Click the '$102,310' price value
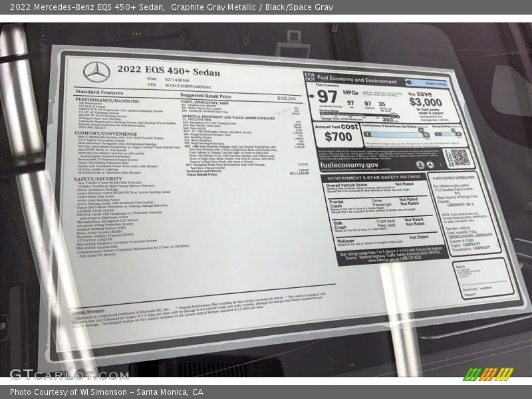 coord(287,98)
